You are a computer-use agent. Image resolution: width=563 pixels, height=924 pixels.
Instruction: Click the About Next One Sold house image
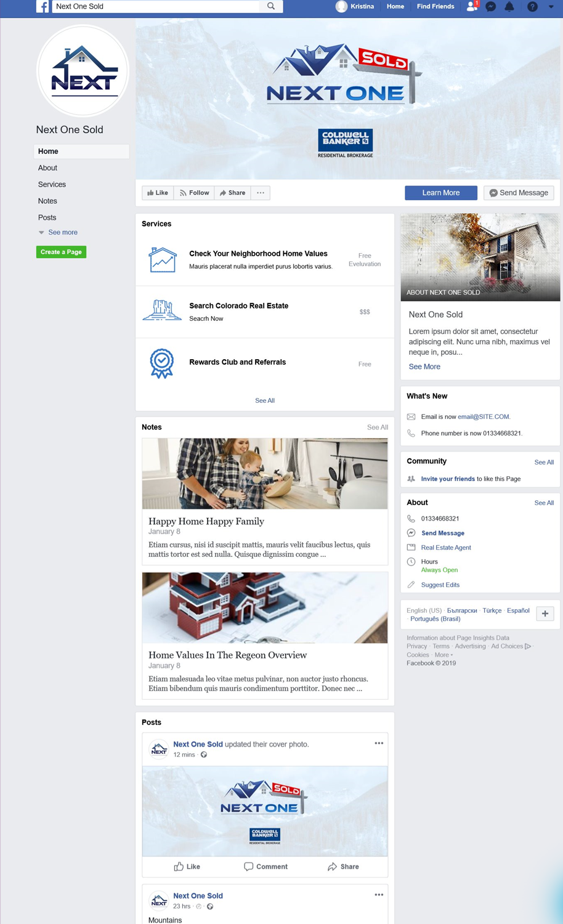480,257
